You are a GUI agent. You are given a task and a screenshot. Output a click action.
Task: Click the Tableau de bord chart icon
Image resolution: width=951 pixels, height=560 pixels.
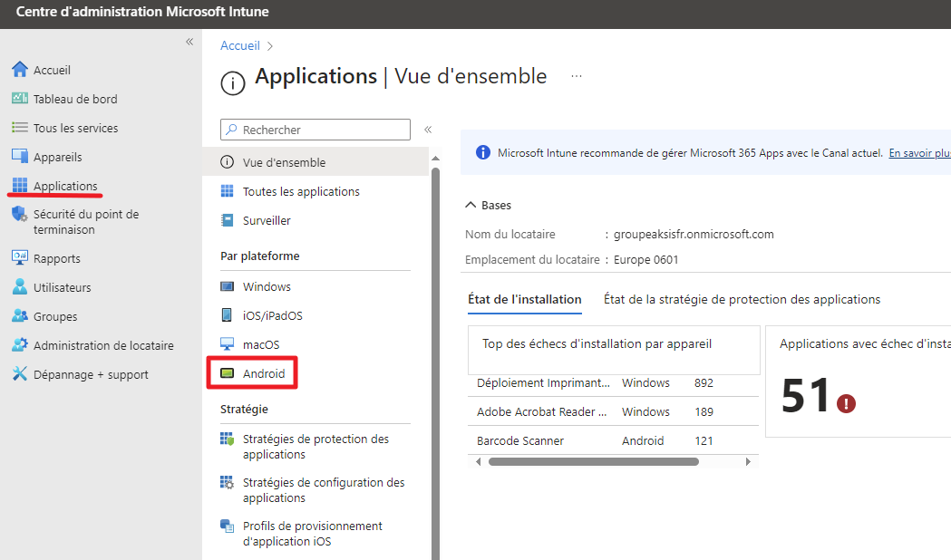pyautogui.click(x=19, y=98)
